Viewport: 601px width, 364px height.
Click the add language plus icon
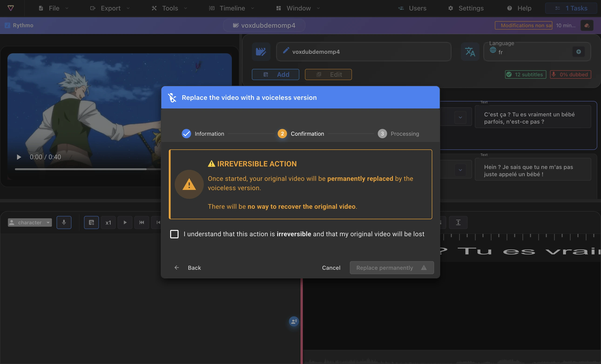[579, 52]
